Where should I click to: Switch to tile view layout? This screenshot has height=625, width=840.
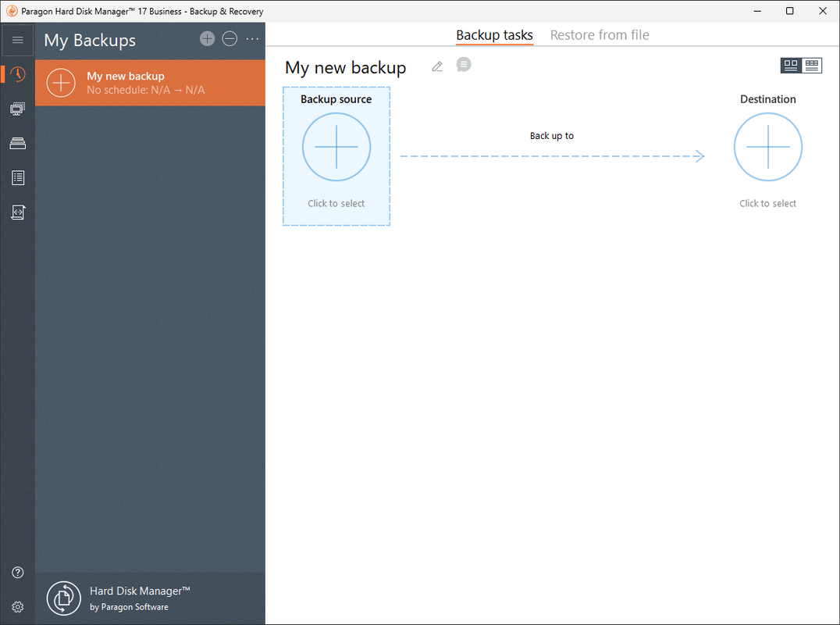[x=791, y=66]
